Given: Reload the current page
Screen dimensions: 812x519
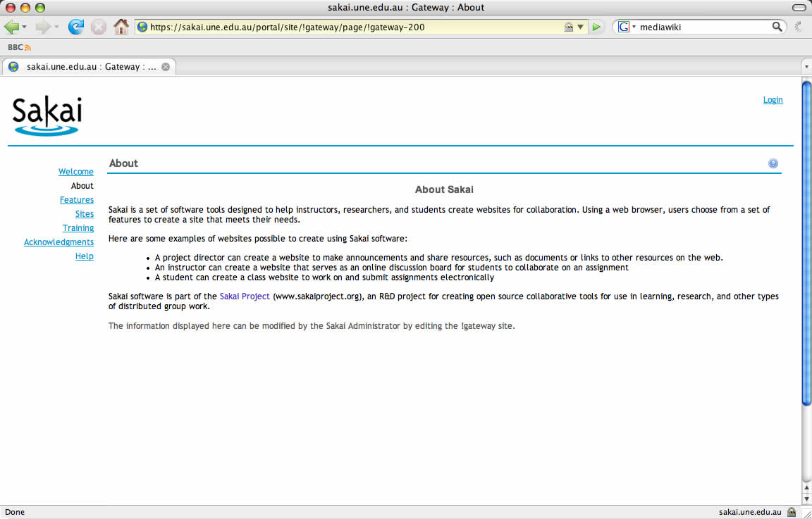Looking at the screenshot, I should point(75,27).
